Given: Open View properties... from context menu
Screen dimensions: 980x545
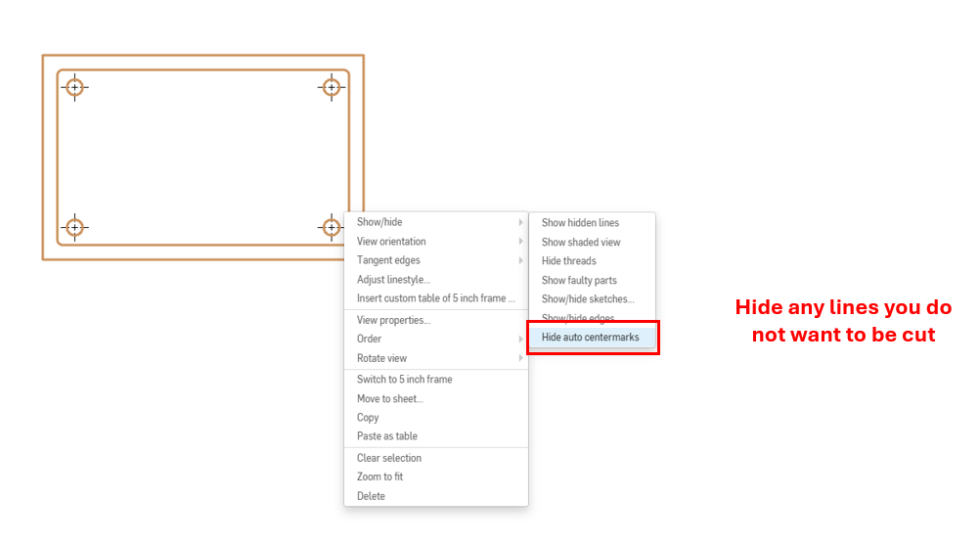Looking at the screenshot, I should click(393, 321).
